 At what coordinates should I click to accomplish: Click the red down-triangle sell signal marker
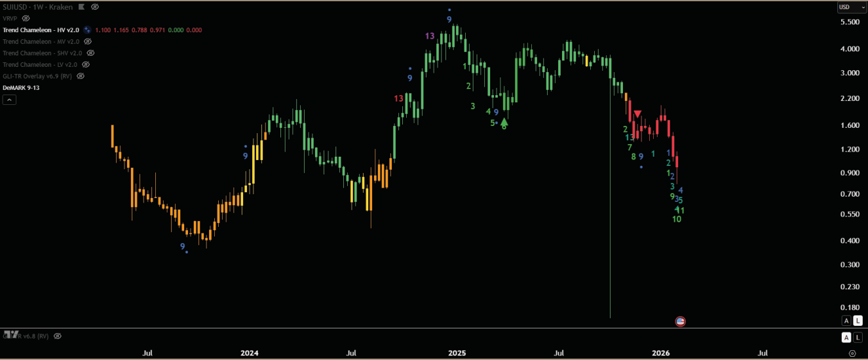point(637,114)
